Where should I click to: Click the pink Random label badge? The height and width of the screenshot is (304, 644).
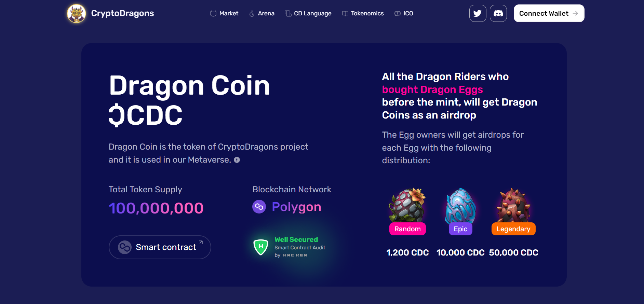point(407,229)
